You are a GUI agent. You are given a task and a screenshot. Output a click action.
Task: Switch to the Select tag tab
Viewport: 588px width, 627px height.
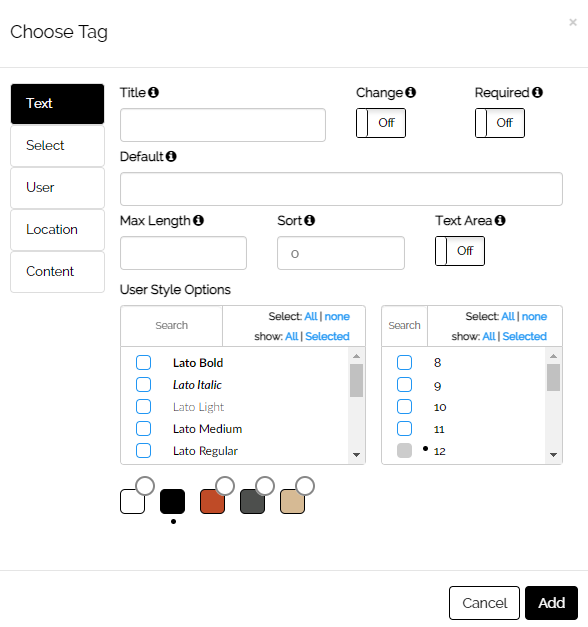point(58,146)
